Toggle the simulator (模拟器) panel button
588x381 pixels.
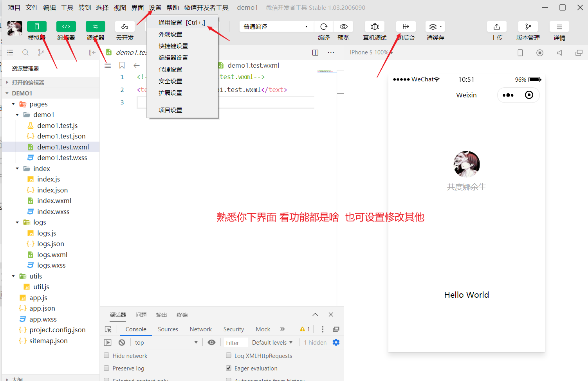coord(37,27)
